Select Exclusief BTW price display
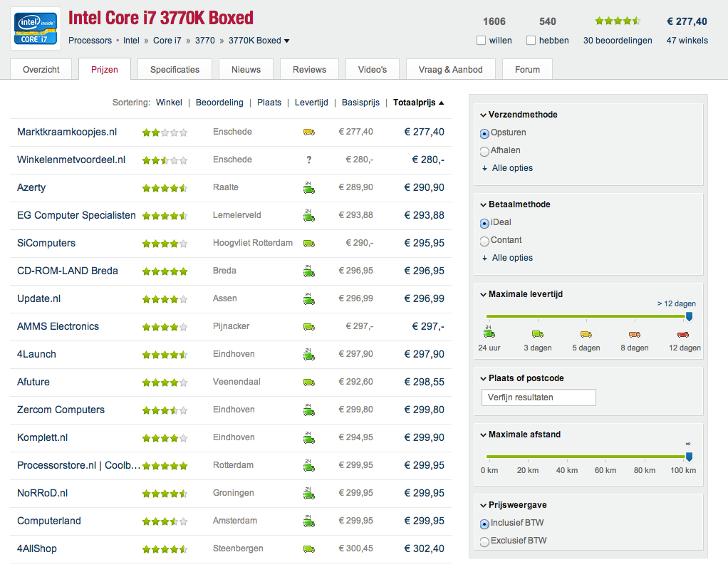The height and width of the screenshot is (567, 728). (x=484, y=541)
